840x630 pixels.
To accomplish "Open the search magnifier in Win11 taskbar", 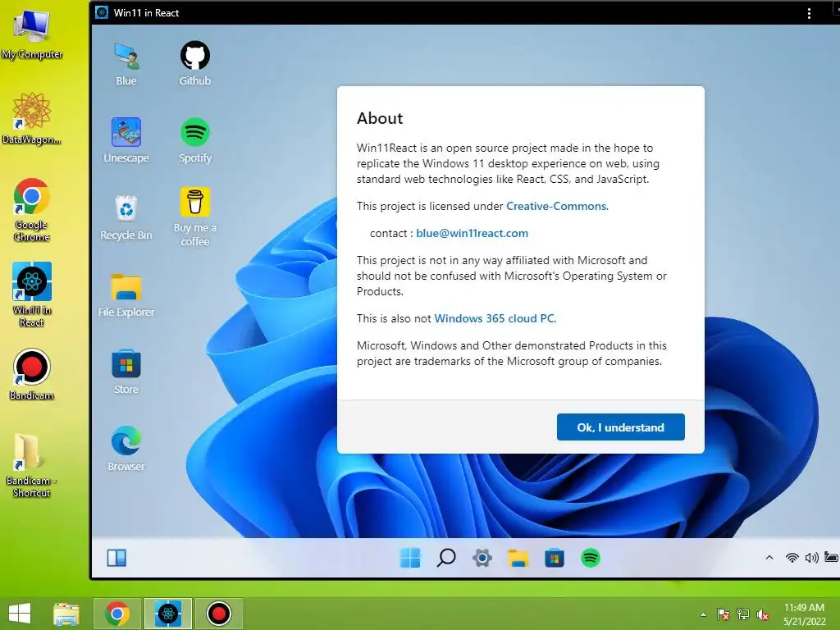I will (446, 558).
